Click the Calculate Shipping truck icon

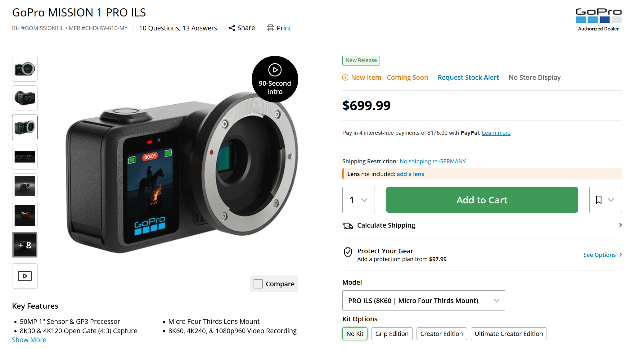(x=348, y=226)
